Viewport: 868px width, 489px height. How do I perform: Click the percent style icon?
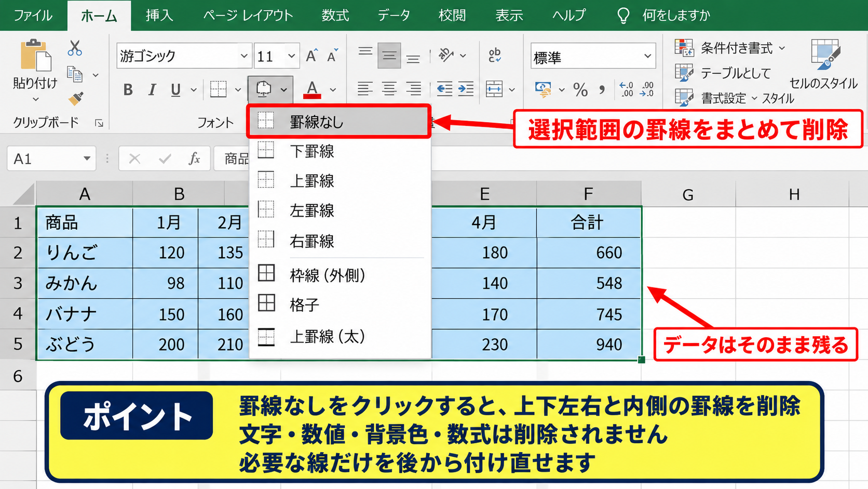tap(580, 89)
